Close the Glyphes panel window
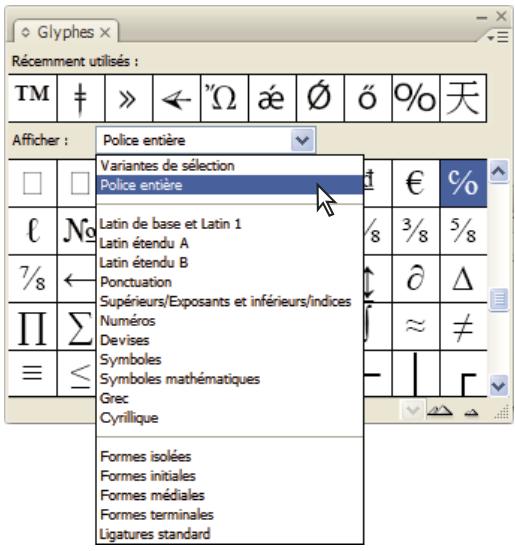The height and width of the screenshot is (551, 515). coord(501,16)
